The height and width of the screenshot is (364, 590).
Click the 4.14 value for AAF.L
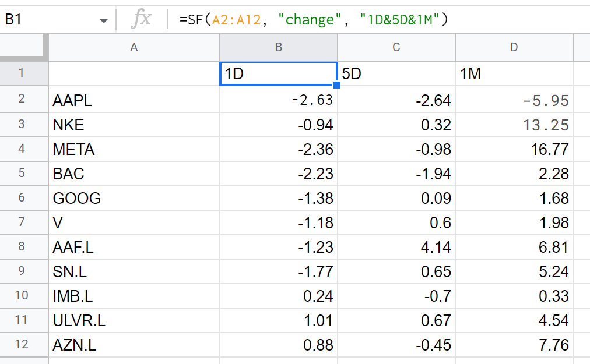click(x=396, y=247)
